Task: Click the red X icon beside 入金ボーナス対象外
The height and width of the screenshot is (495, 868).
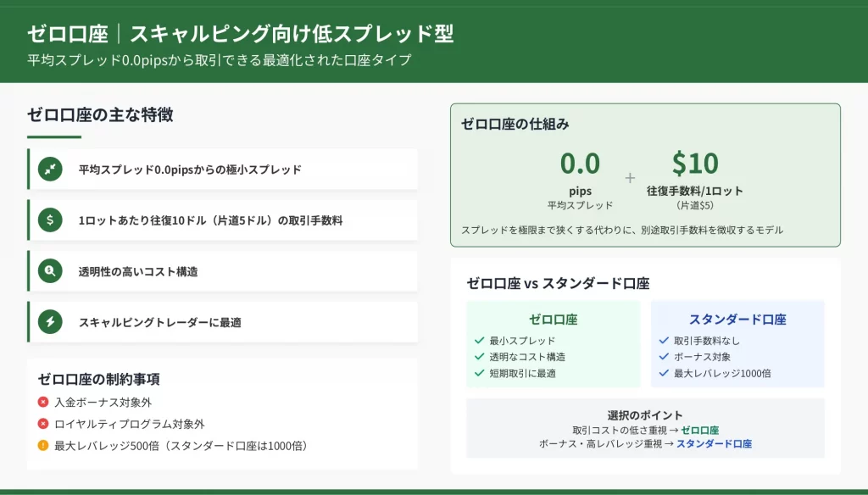Action: (x=43, y=402)
